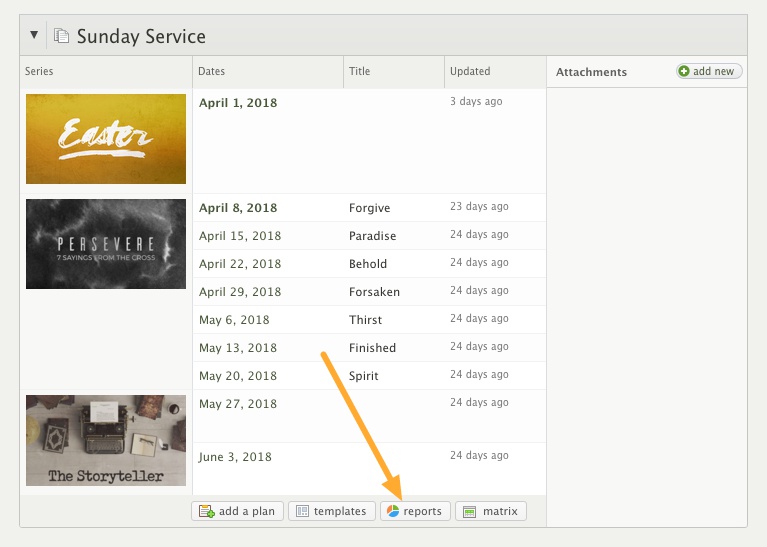767x547 pixels.
Task: Open the May 13, 2018 plan
Action: [x=238, y=348]
